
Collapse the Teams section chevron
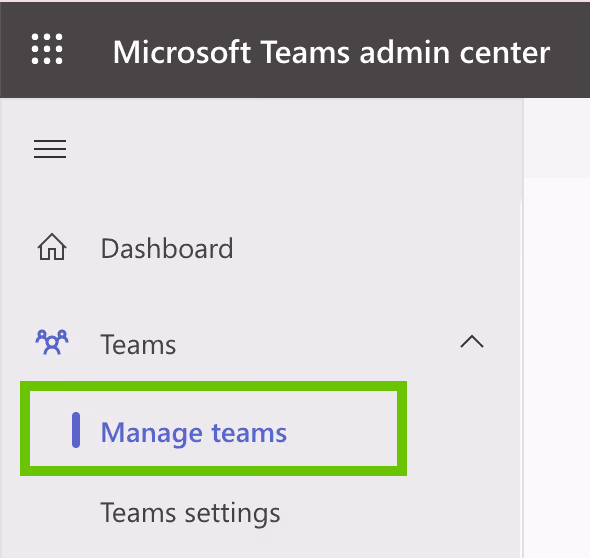[472, 342]
